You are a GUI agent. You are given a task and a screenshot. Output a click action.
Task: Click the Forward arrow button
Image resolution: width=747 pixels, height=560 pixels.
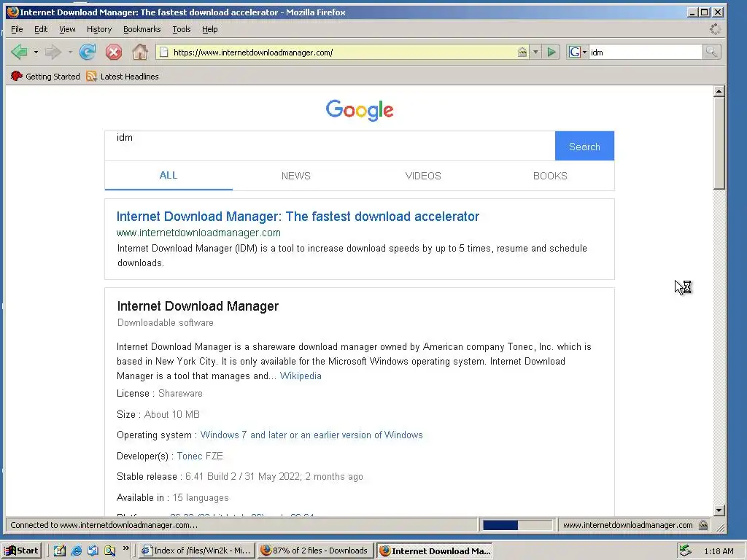click(53, 52)
